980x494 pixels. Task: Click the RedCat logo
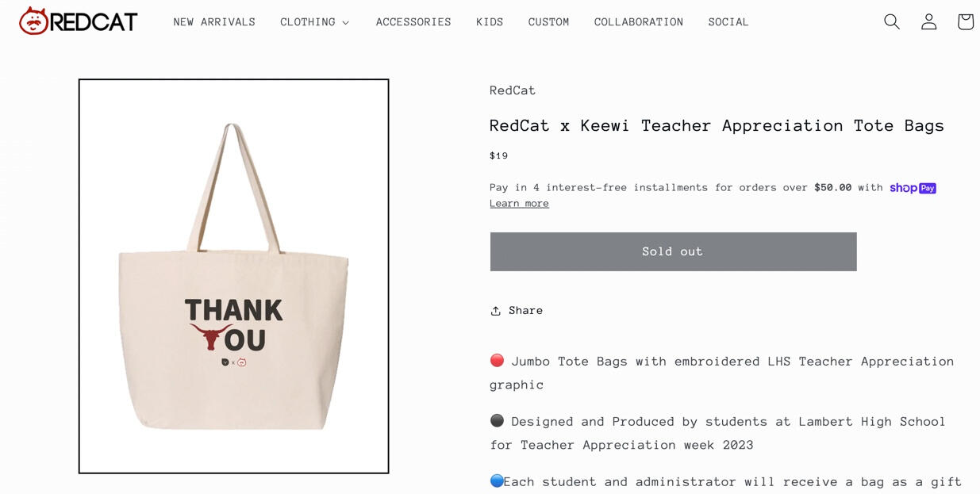(79, 21)
